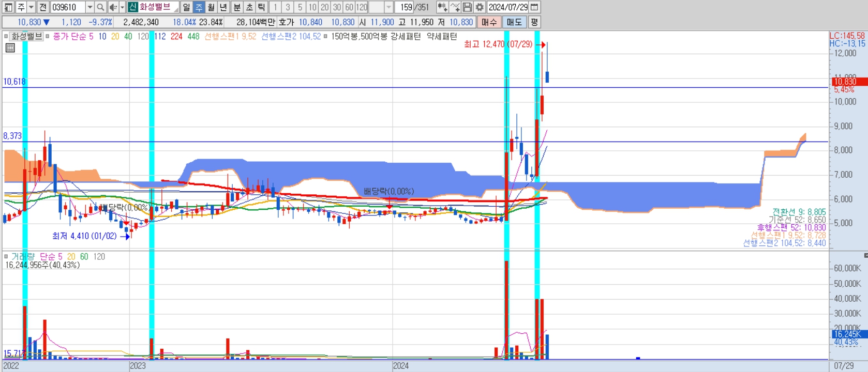Screen dimensions: 868x372
Task: Click the 매도 sell button
Action: [514, 22]
